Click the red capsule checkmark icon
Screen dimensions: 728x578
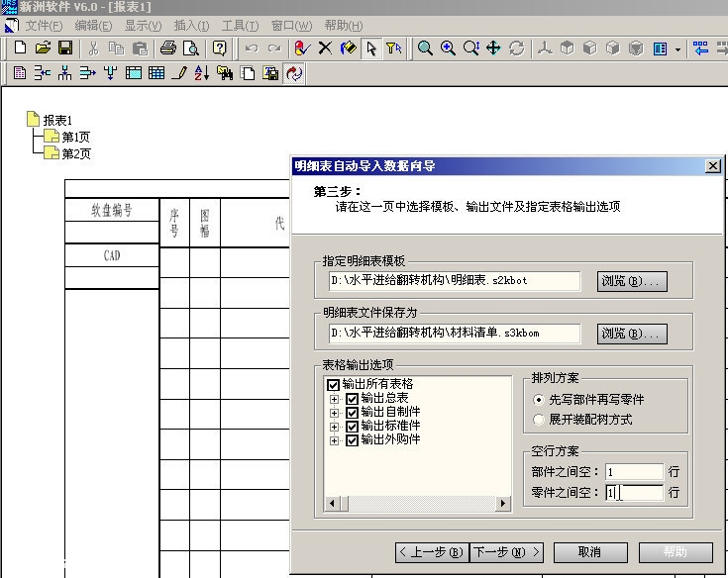(x=302, y=48)
